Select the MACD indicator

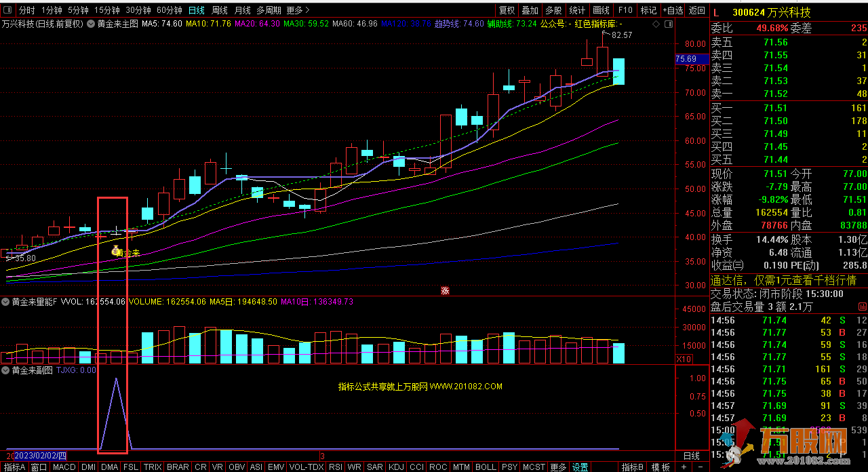(x=64, y=467)
